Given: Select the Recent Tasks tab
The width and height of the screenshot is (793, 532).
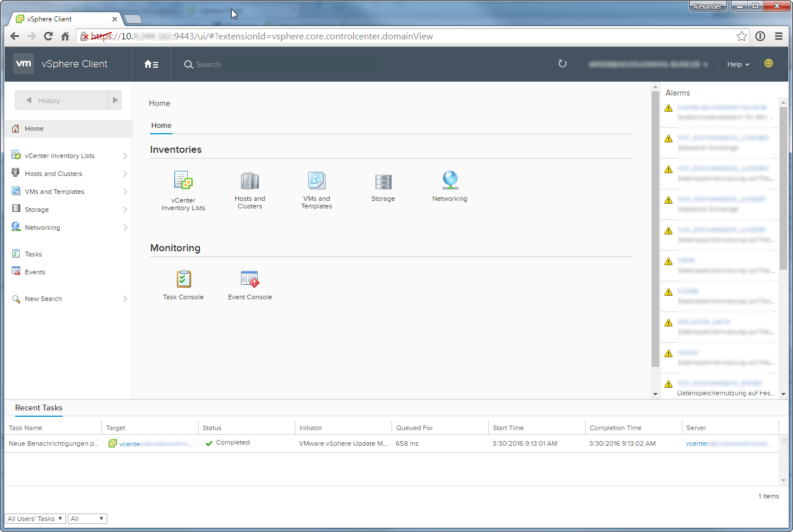Looking at the screenshot, I should tap(39, 408).
